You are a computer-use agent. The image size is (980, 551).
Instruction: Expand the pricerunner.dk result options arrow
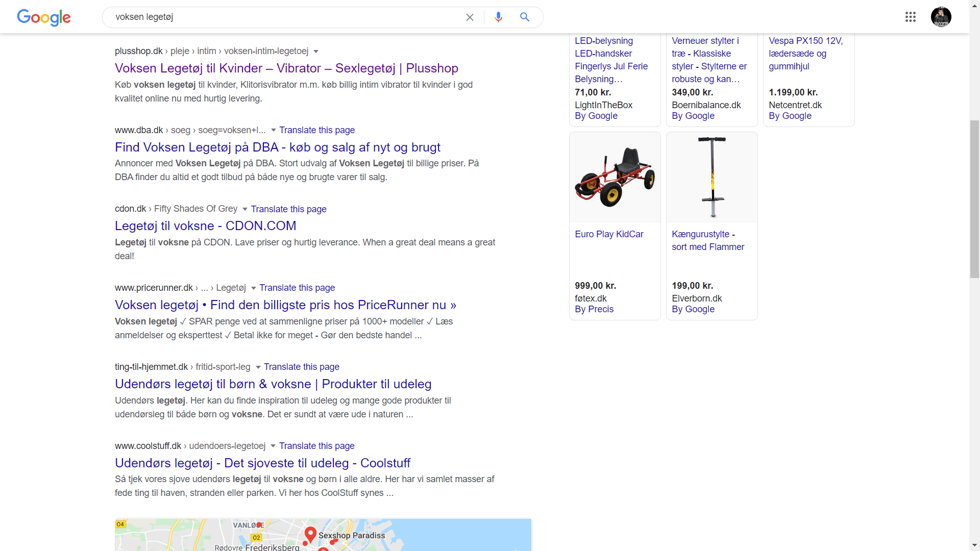(x=253, y=288)
